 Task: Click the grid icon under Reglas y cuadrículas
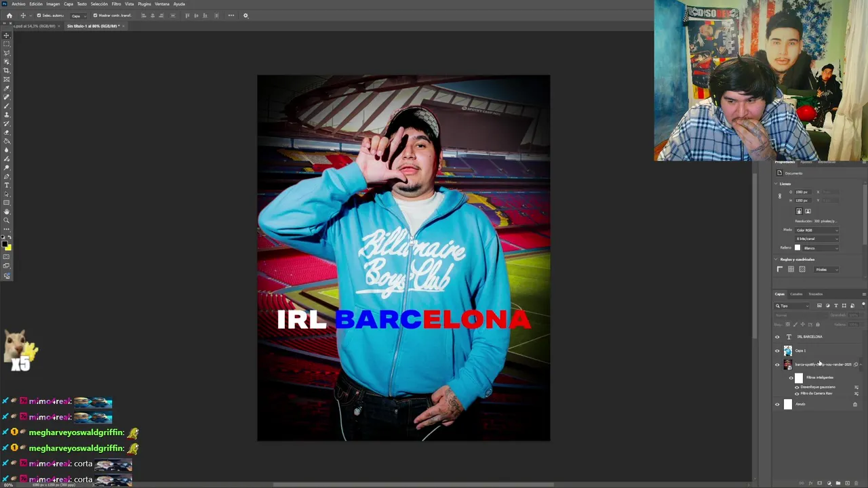pos(791,269)
